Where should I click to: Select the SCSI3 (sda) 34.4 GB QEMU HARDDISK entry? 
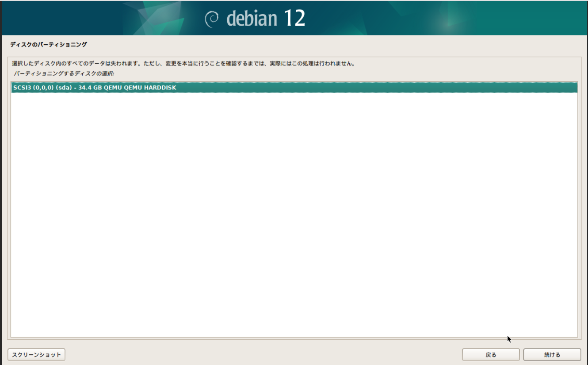294,88
